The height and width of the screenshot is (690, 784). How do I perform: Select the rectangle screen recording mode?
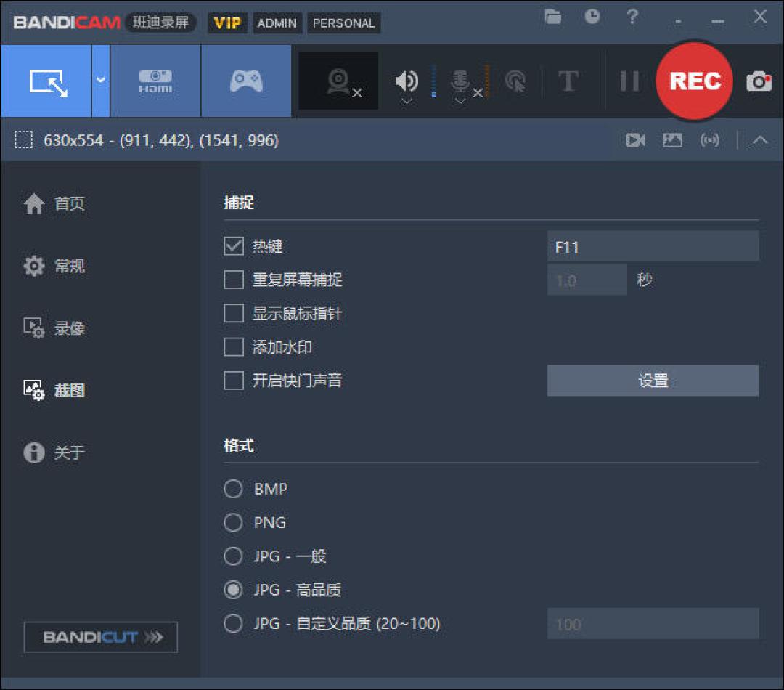tap(46, 81)
